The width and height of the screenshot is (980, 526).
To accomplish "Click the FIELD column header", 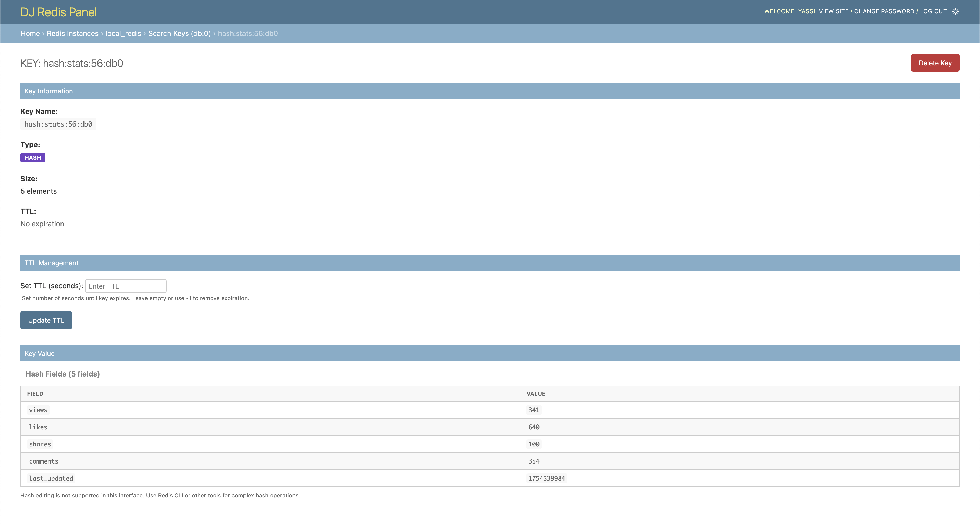I will tap(35, 394).
